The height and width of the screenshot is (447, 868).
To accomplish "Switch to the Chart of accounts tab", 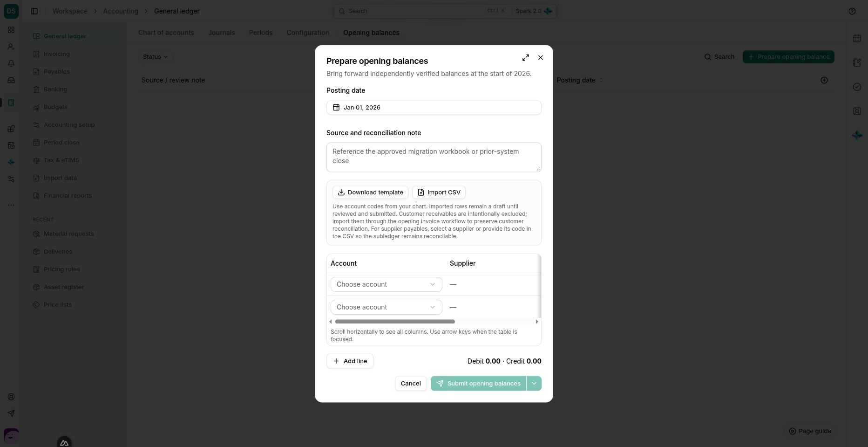I will click(x=166, y=33).
